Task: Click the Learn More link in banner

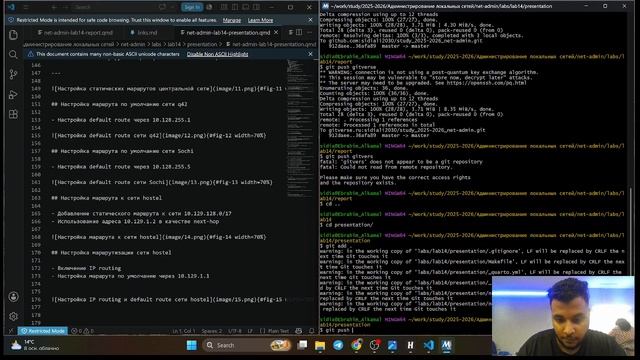Action: pos(260,20)
